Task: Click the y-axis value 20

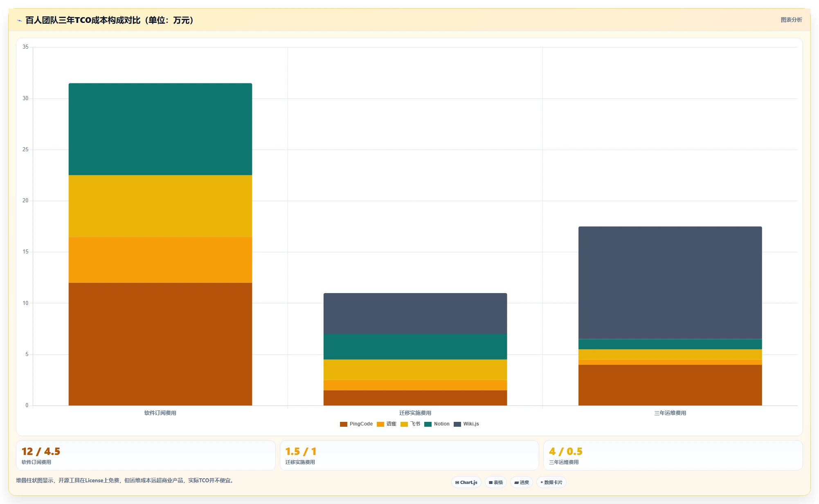Action: (25, 201)
